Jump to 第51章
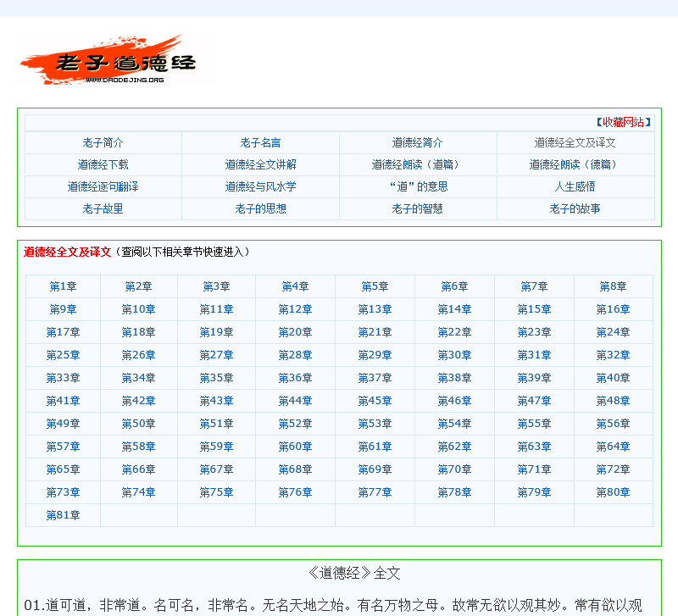The width and height of the screenshot is (678, 616). pos(216,424)
